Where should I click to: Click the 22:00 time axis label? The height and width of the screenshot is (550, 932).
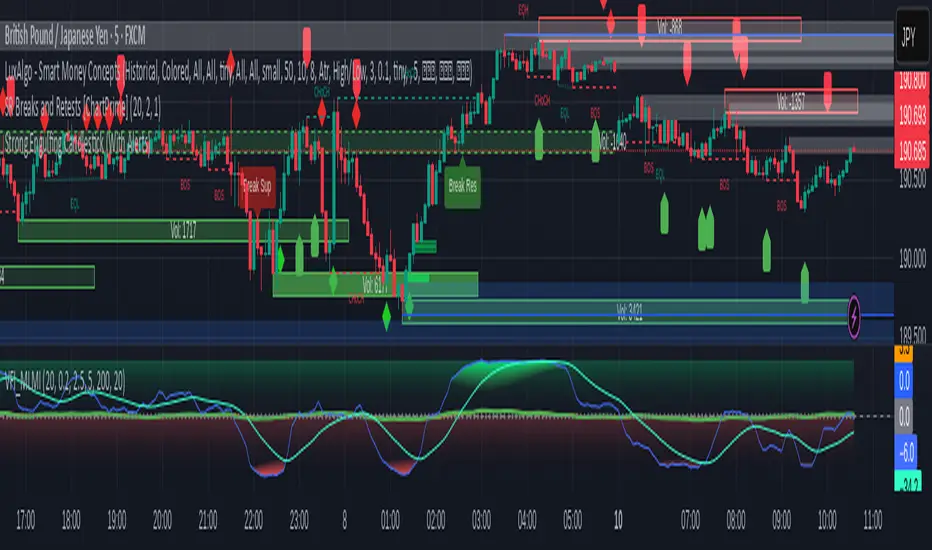point(253,520)
